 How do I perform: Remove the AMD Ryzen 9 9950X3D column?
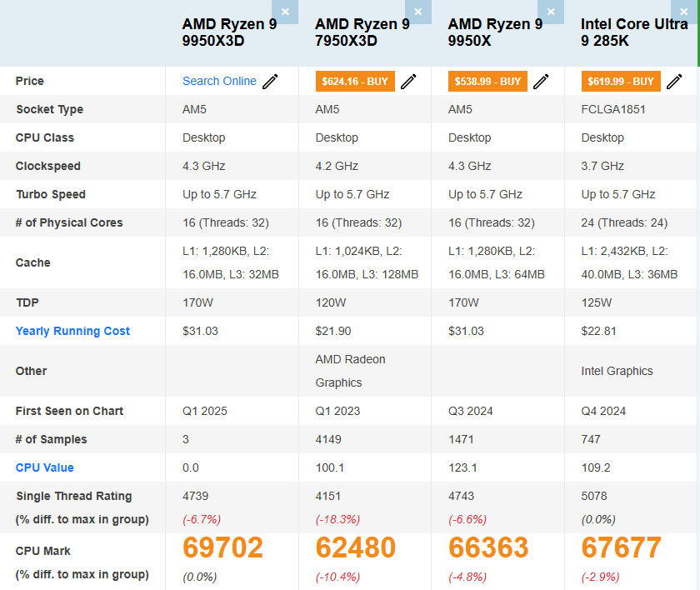285,12
